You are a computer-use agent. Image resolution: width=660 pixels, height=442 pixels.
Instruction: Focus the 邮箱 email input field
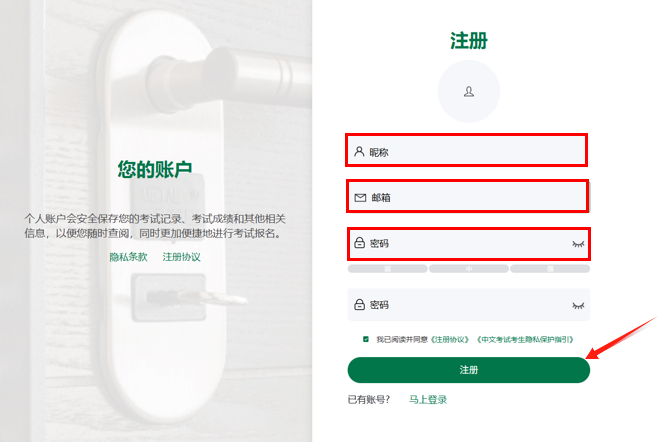pos(467,197)
